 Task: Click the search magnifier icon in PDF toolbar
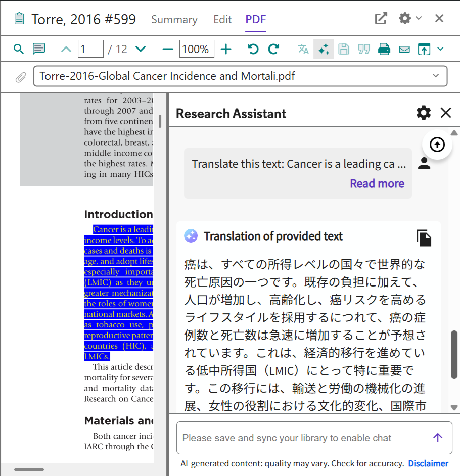(19, 49)
